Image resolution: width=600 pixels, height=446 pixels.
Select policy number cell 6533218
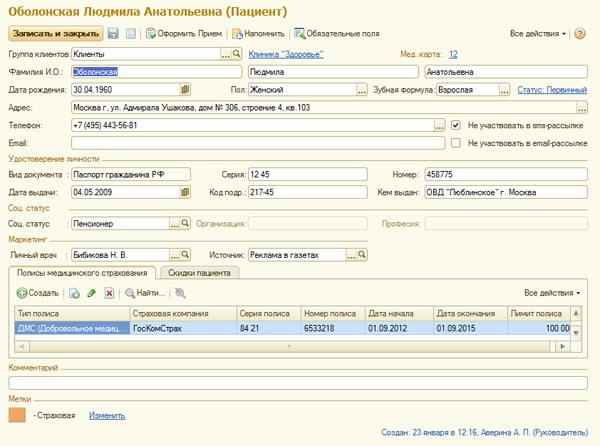tap(333, 328)
